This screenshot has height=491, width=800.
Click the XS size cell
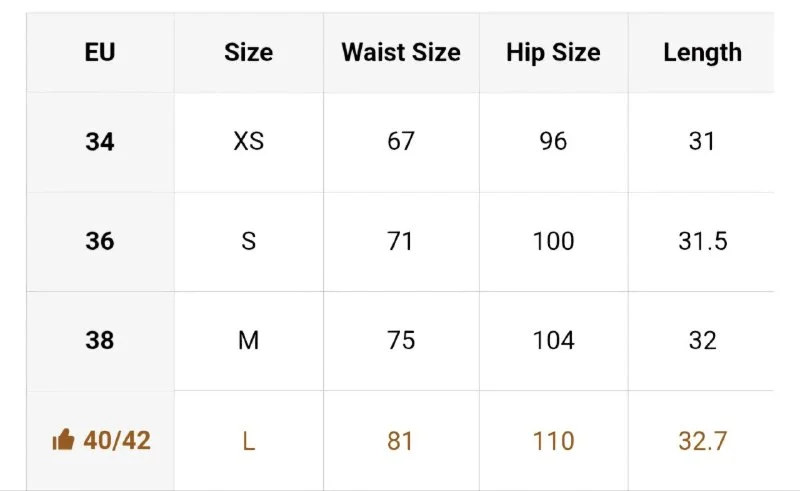pyautogui.click(x=248, y=142)
